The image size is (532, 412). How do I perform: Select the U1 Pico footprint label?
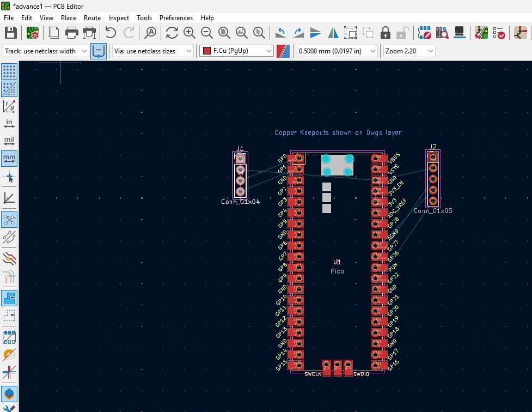pos(337,263)
